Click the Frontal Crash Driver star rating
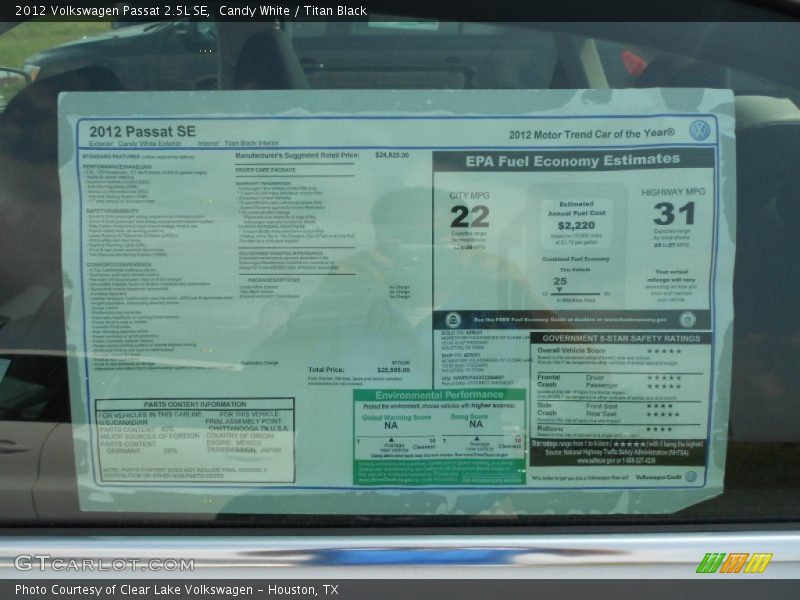Viewport: 800px width, 600px height. [x=662, y=377]
